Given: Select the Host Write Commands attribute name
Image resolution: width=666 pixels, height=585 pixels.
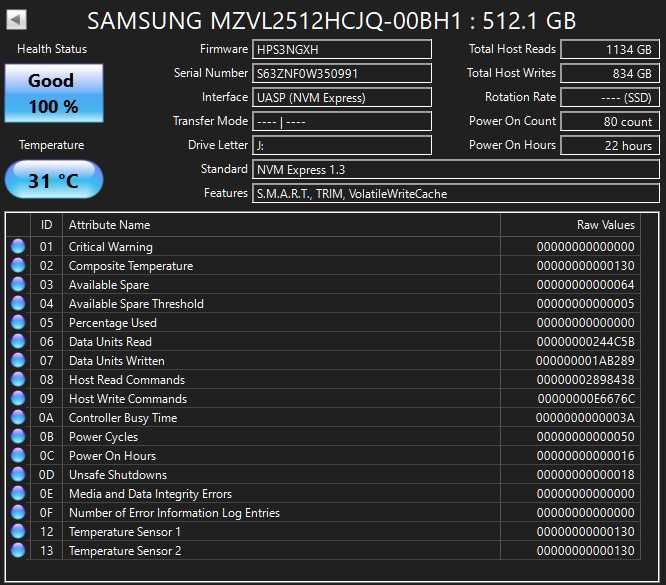Looking at the screenshot, I should [x=128, y=399].
